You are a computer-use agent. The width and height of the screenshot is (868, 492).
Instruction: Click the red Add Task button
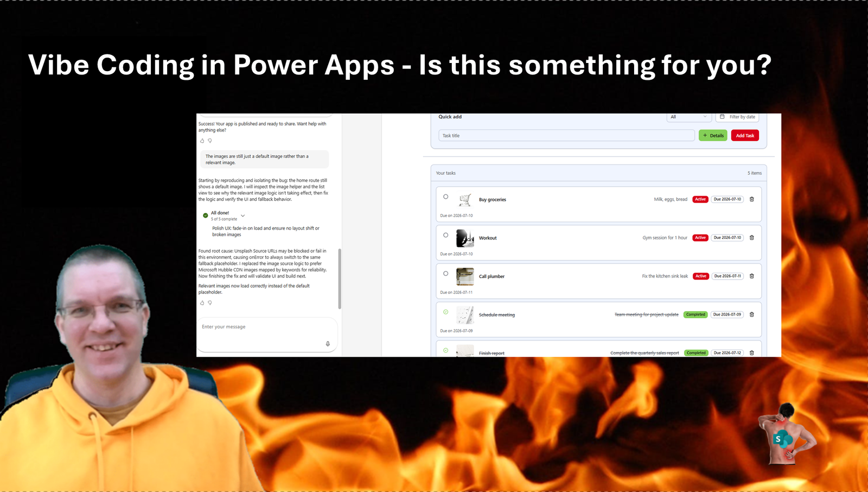tap(745, 136)
